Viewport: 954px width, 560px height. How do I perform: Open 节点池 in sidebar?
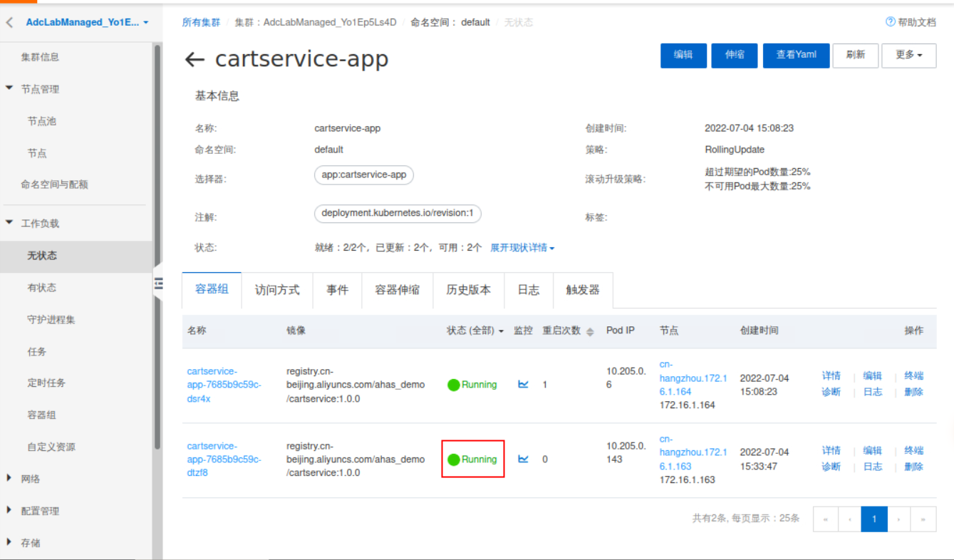coord(41,121)
